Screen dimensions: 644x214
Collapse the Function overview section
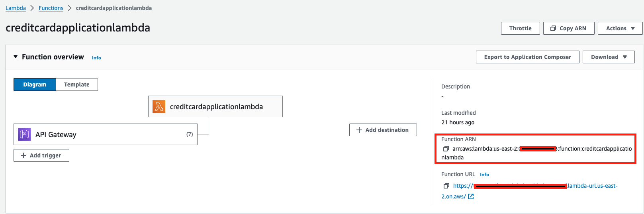click(x=16, y=57)
